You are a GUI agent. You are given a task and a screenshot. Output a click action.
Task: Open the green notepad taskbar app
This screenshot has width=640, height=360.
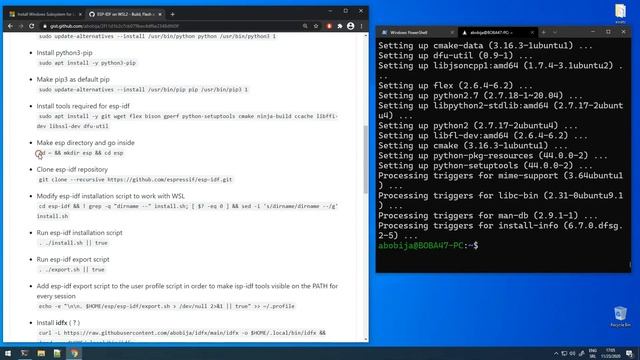pos(57,353)
